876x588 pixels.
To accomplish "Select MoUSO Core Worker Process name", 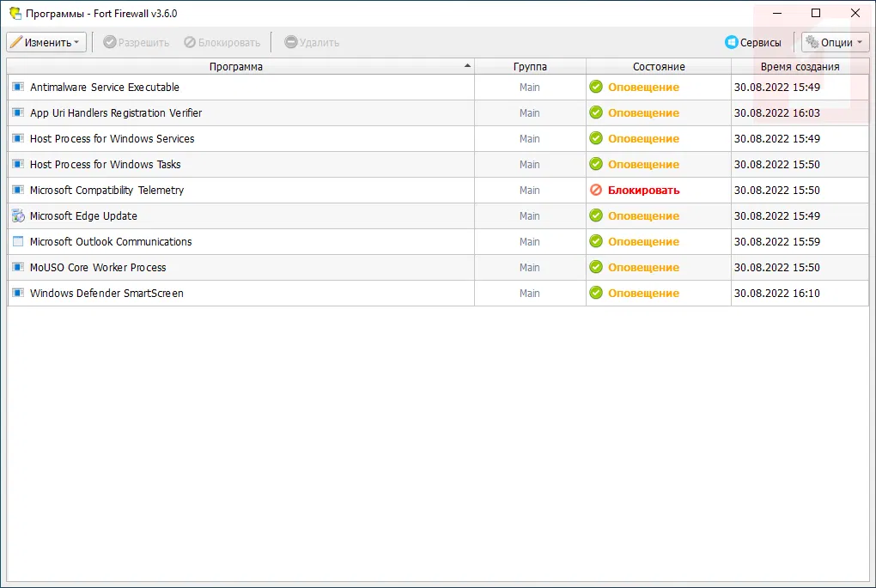I will [x=98, y=267].
